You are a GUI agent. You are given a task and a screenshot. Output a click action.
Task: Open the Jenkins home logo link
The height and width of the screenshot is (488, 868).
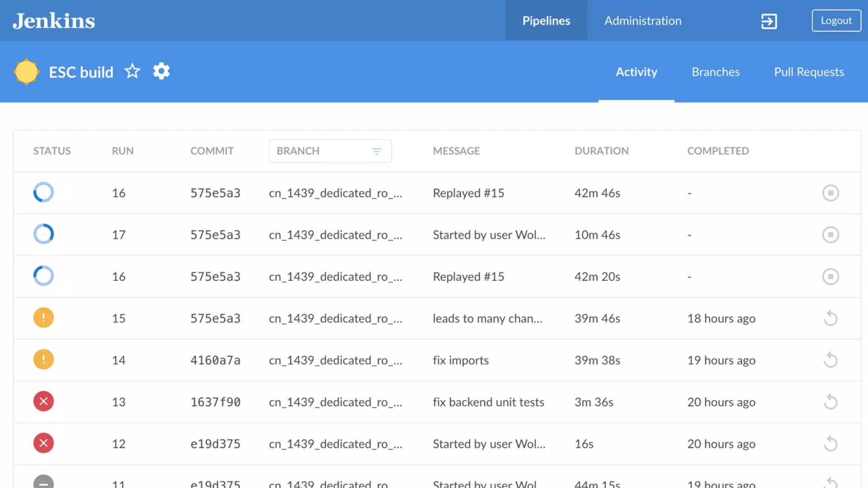click(54, 21)
